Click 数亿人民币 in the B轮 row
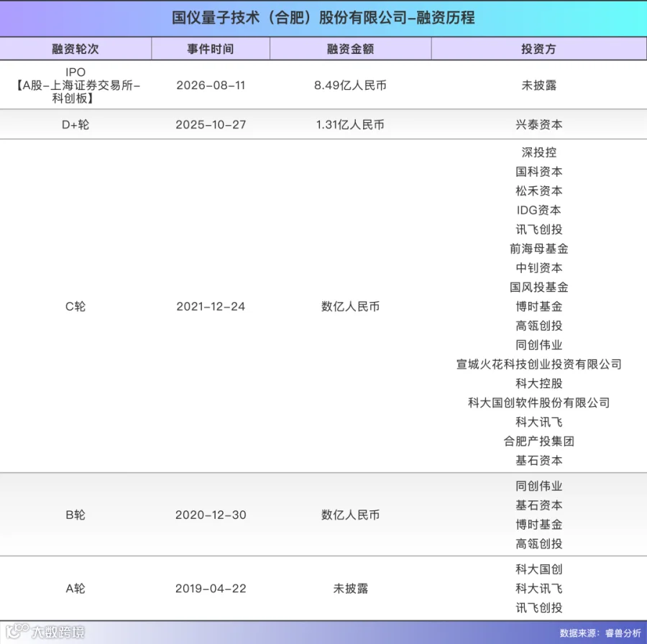 350,515
